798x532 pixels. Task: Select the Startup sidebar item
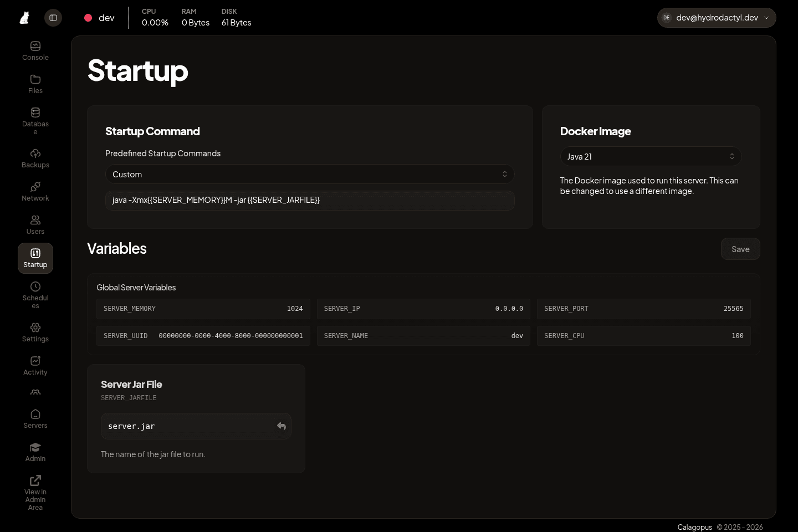click(x=35, y=258)
